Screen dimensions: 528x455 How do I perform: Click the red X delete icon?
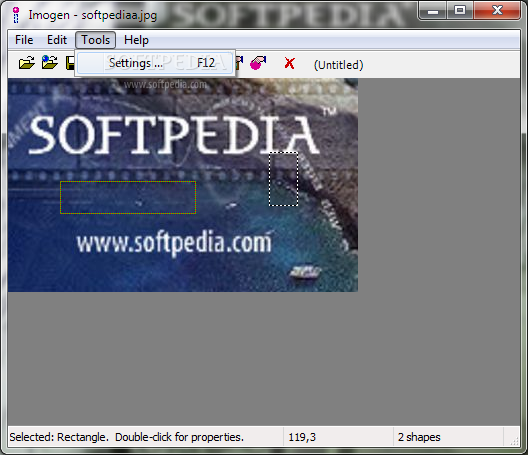click(290, 63)
